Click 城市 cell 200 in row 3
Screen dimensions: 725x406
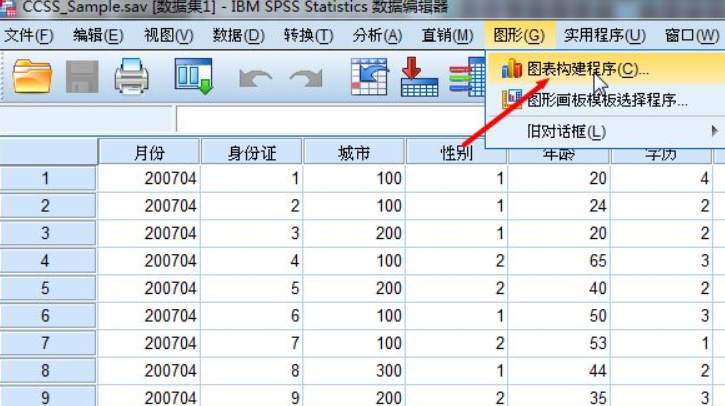click(x=354, y=233)
